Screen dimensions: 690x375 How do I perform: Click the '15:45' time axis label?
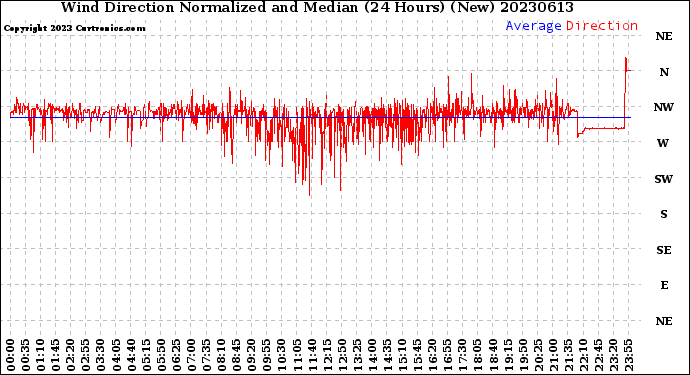pos(417,355)
